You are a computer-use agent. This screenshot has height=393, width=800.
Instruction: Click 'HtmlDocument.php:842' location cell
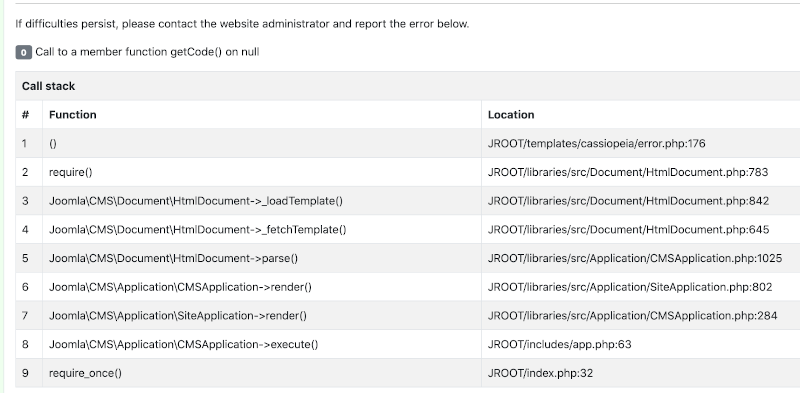tap(628, 201)
